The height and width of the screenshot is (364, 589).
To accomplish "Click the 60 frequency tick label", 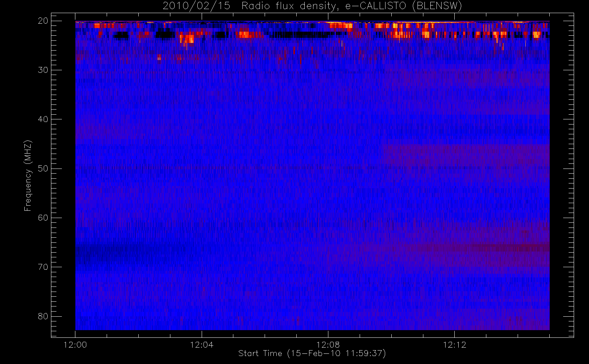I will (43, 218).
